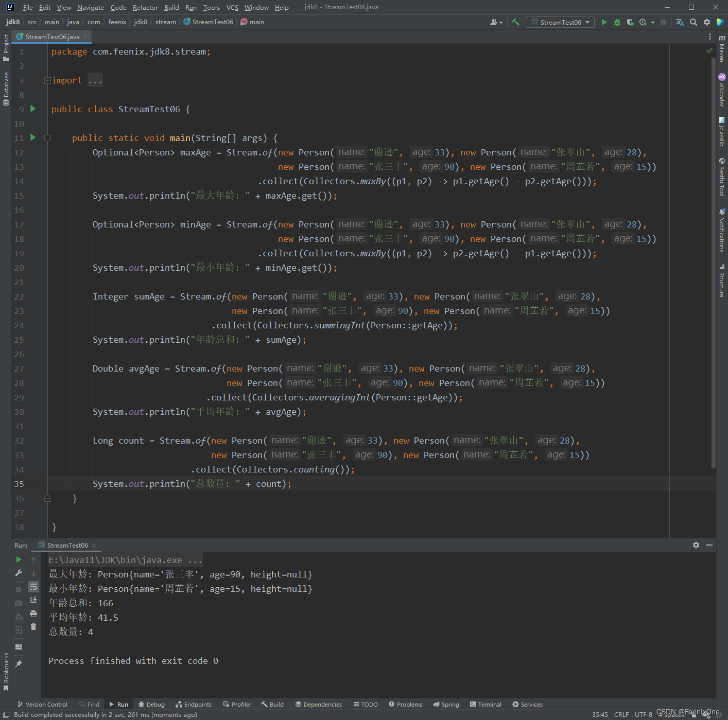This screenshot has width=728, height=720.
Task: Toggle the Maven tool window
Action: point(722,49)
